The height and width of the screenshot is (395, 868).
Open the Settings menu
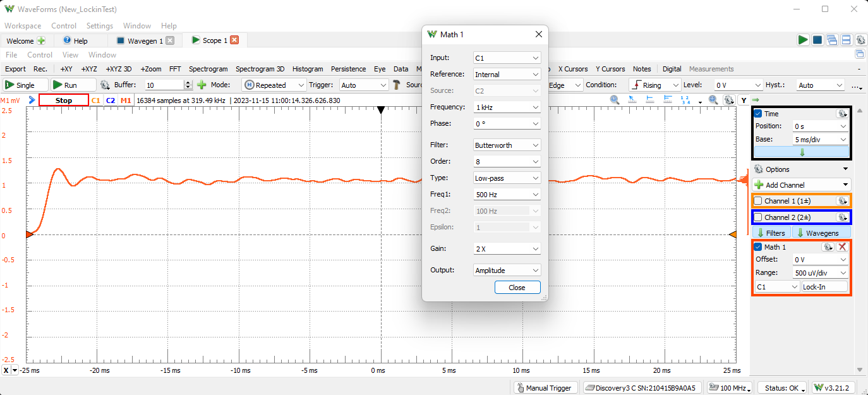pos(99,26)
